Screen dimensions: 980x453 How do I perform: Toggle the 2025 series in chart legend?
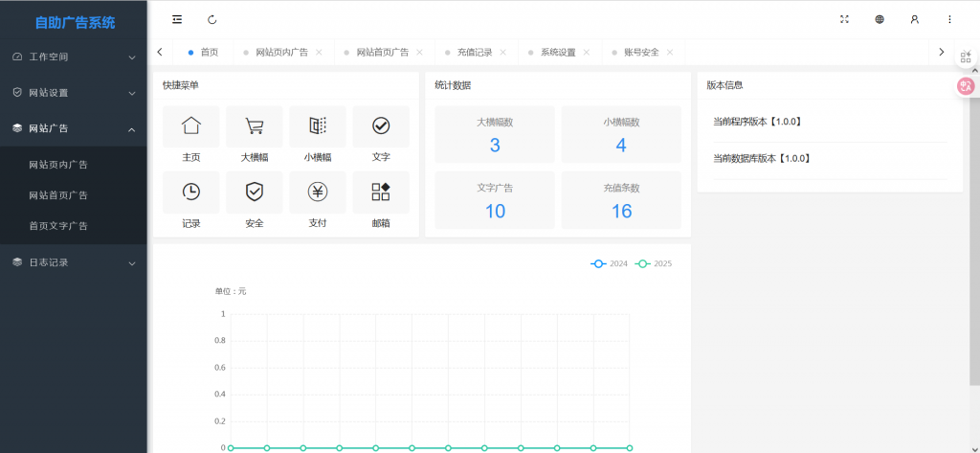pyautogui.click(x=654, y=264)
